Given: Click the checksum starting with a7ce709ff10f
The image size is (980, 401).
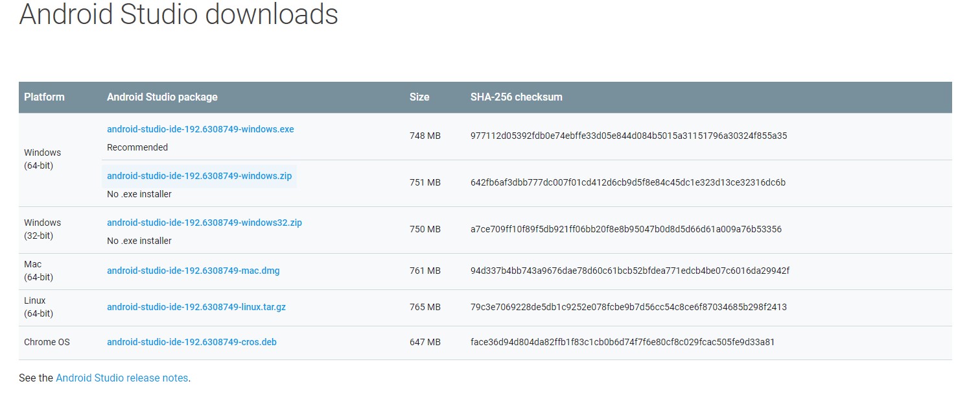Looking at the screenshot, I should click(x=626, y=229).
